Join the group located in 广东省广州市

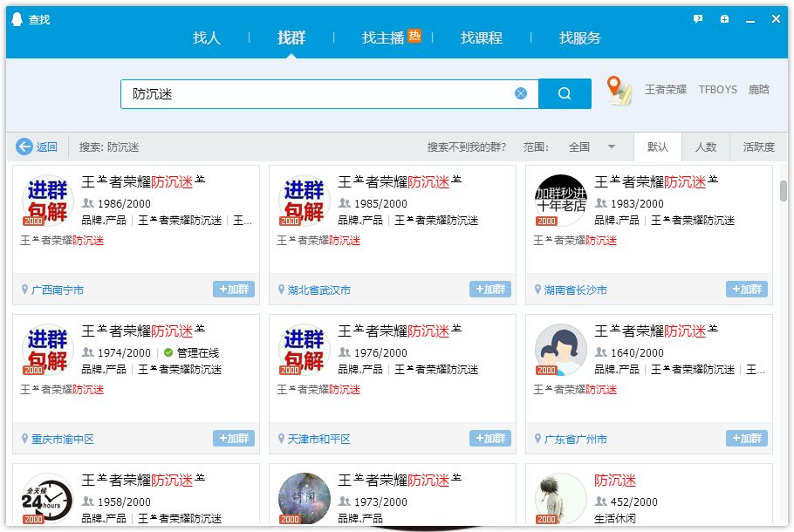click(747, 439)
